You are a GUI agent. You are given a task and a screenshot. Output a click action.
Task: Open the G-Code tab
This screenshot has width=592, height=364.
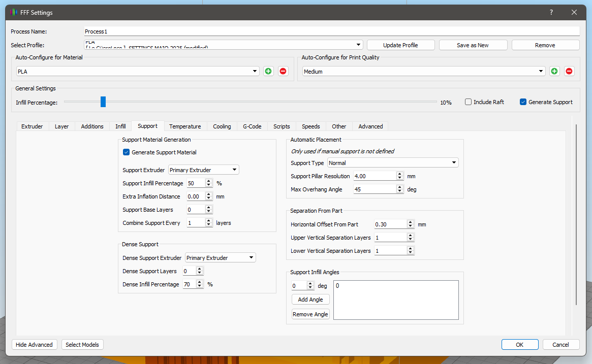coord(252,126)
